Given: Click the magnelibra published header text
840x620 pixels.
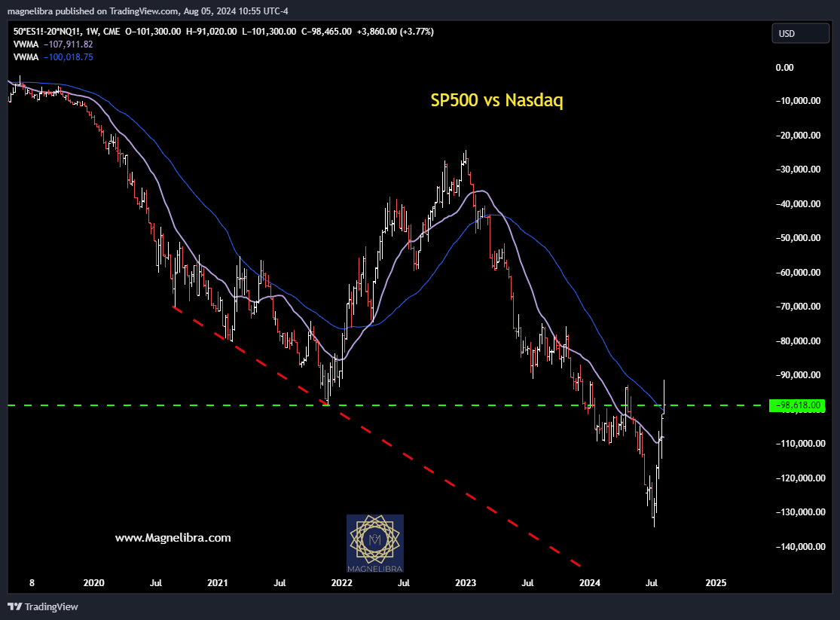Looking at the screenshot, I should (x=148, y=11).
